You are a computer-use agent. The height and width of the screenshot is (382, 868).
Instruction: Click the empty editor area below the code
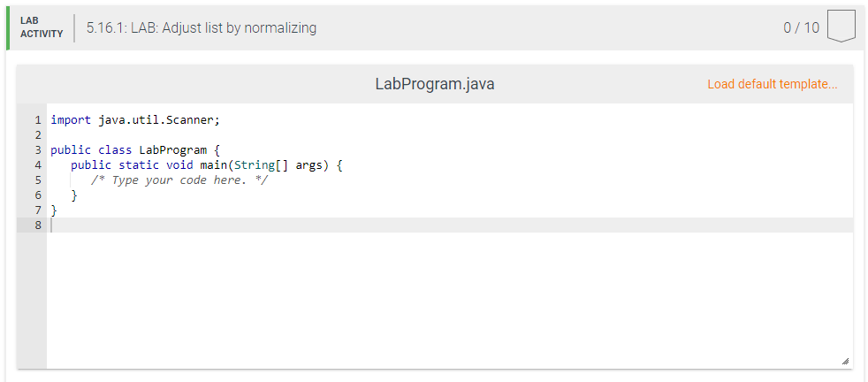(450, 299)
